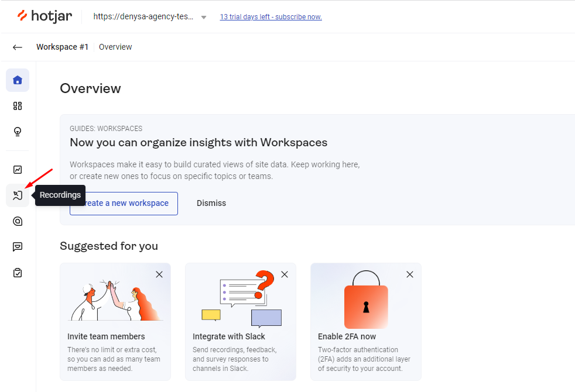The width and height of the screenshot is (575, 392).
Task: Open Heatmaps icon below Recordings
Action: click(18, 221)
